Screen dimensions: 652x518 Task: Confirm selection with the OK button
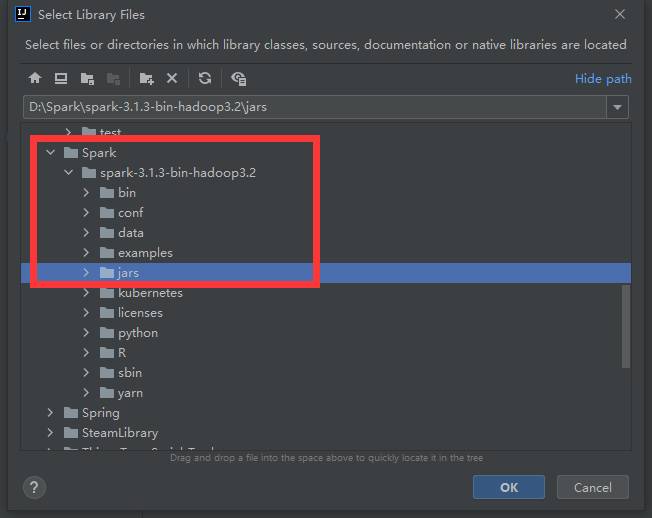(509, 487)
